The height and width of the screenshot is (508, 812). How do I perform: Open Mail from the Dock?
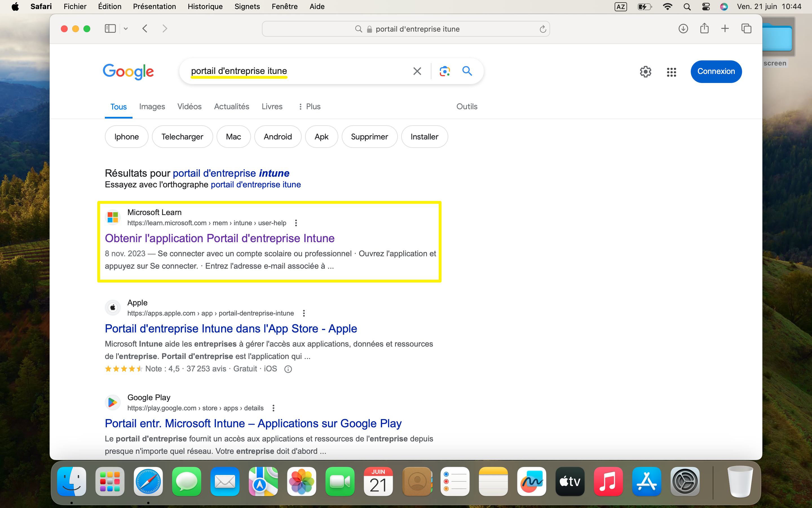[225, 481]
